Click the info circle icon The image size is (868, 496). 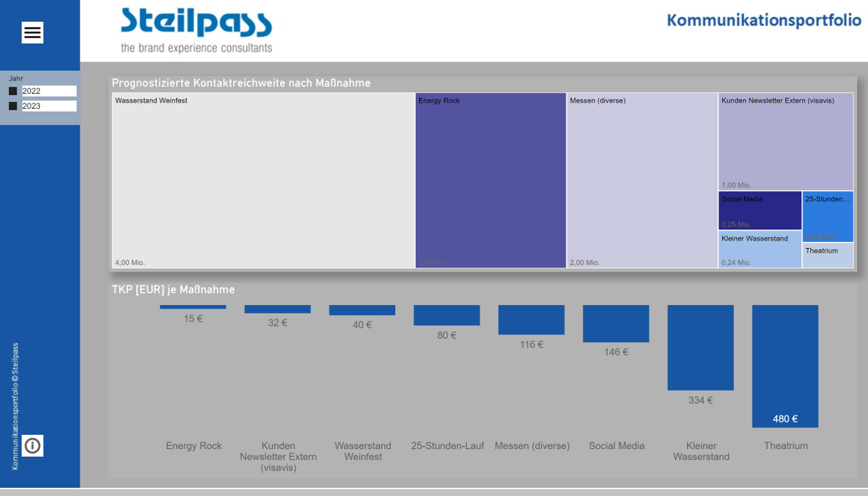[32, 446]
